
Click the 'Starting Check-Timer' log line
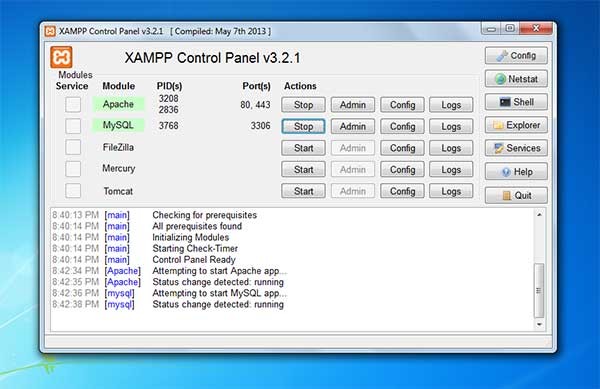click(195, 249)
